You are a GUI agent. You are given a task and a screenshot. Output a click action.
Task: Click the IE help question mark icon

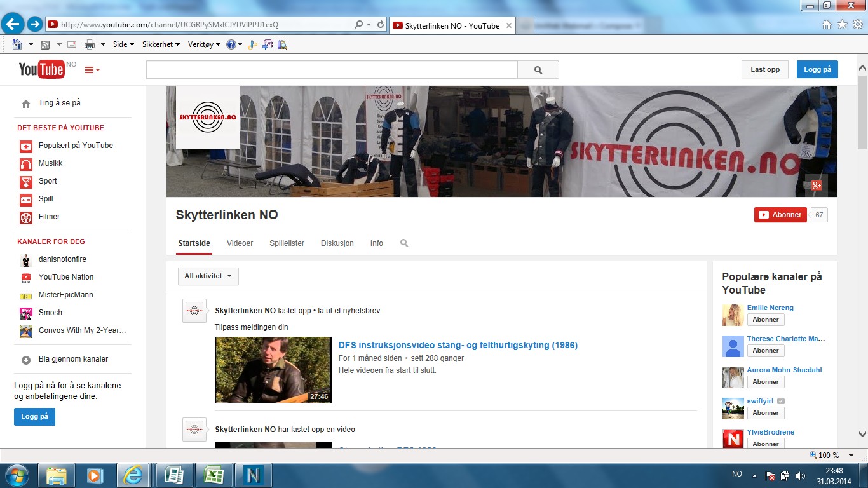231,44
